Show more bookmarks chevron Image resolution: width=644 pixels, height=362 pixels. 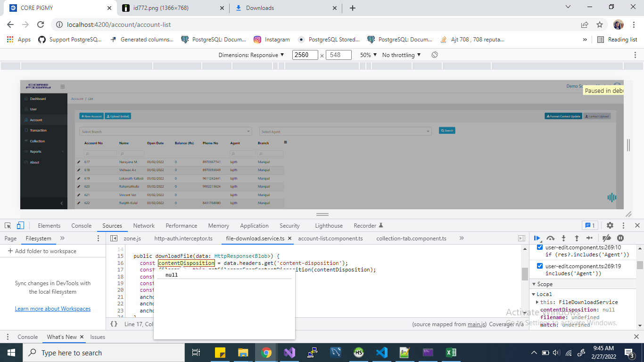point(585,40)
